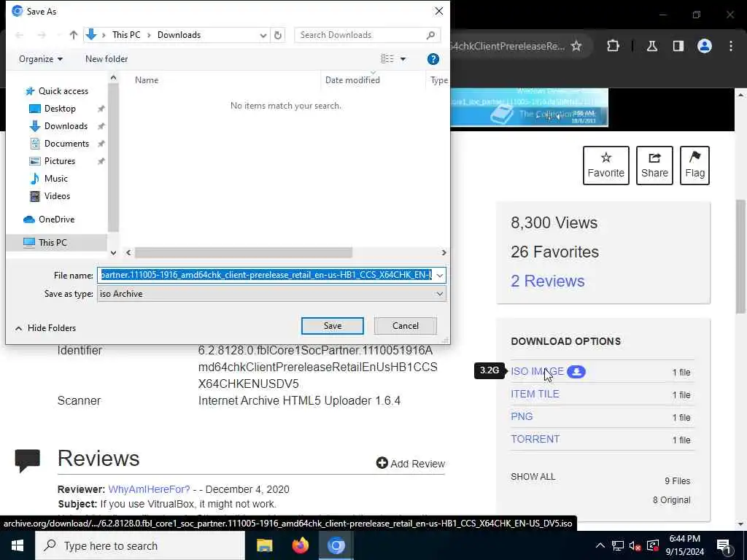
Task: Open Chrome extensions puzzle icon
Action: pyautogui.click(x=613, y=46)
